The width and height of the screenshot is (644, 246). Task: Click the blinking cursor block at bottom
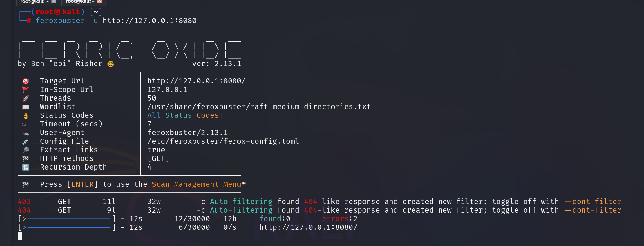tap(20, 236)
